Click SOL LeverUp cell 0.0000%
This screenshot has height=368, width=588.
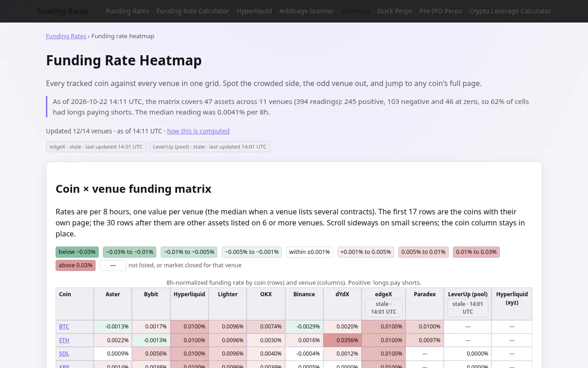(x=468, y=353)
